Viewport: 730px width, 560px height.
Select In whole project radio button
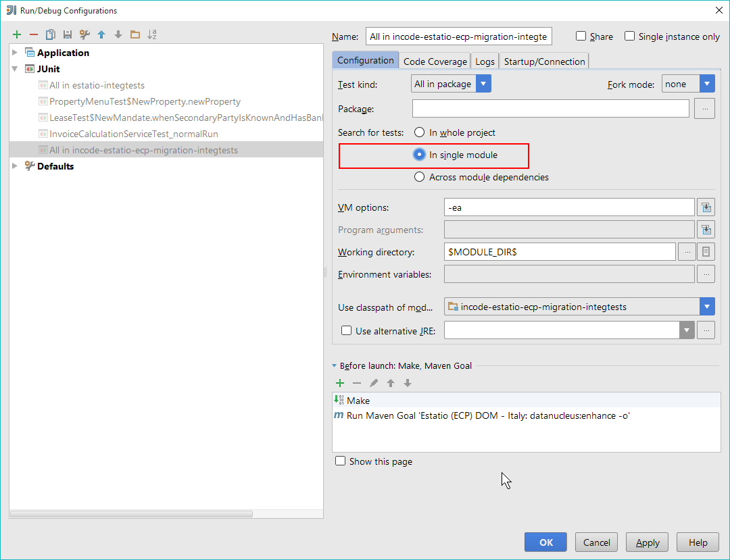[420, 132]
